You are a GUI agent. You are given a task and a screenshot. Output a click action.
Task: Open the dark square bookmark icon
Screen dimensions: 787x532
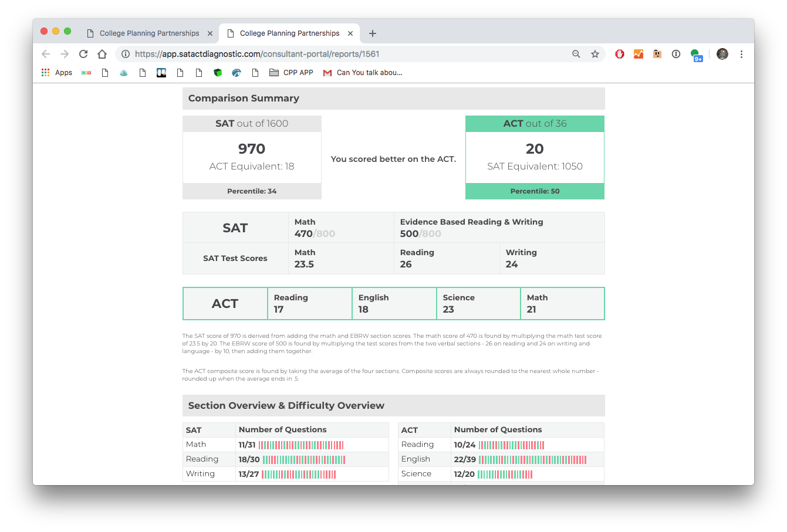click(161, 73)
